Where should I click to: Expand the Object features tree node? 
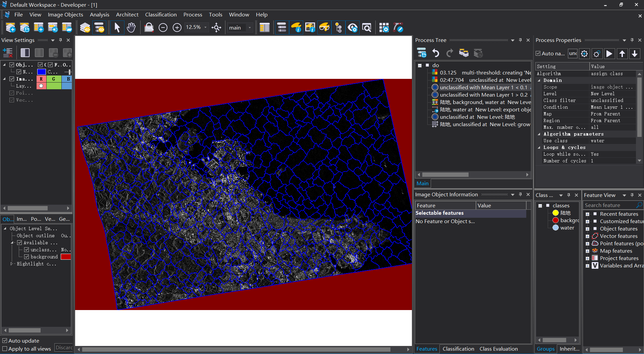click(587, 229)
